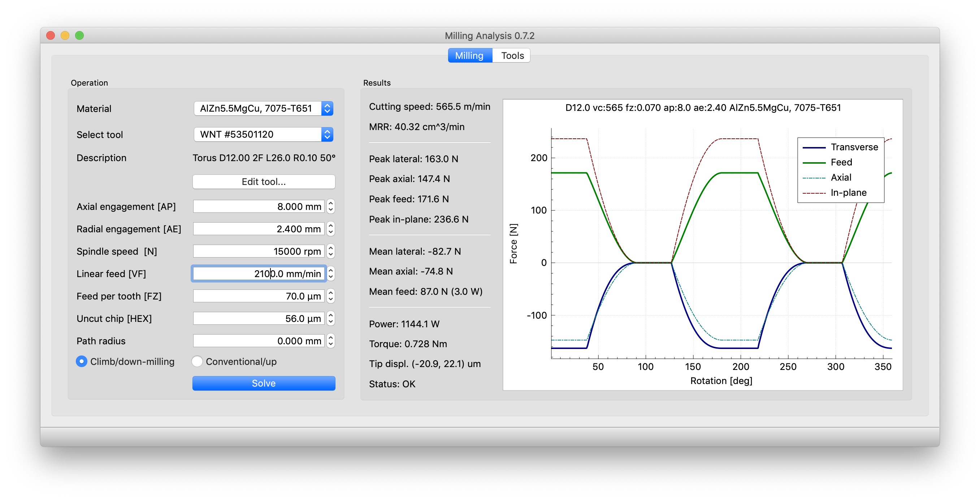Viewport: 980px width, 500px height.
Task: Open the Material dropdown
Action: (x=263, y=108)
